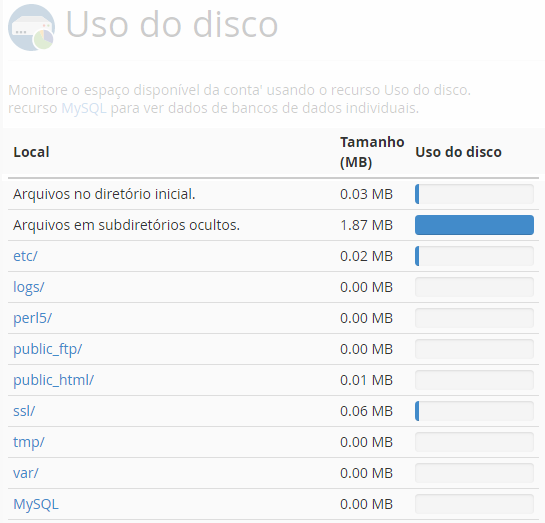Open the MySQL row link
This screenshot has height=523, width=545.
point(36,504)
